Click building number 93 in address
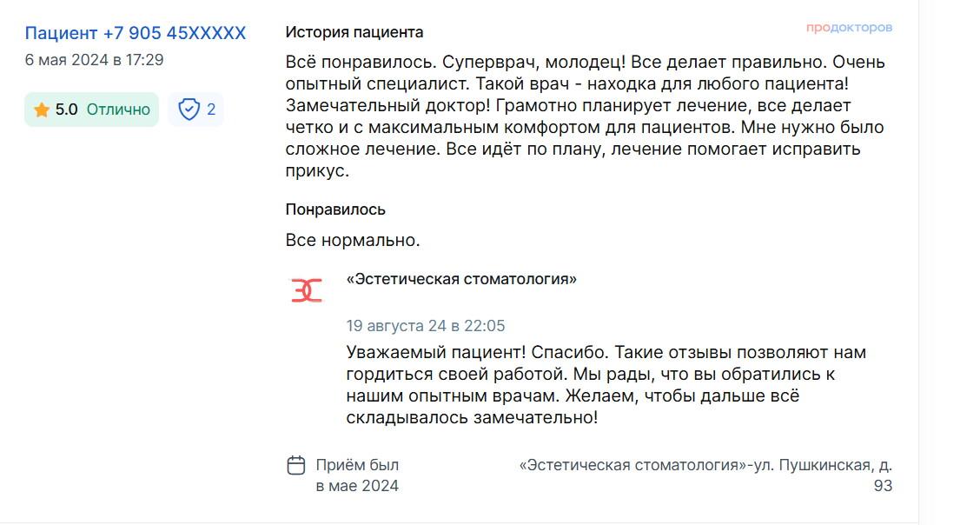 click(883, 486)
